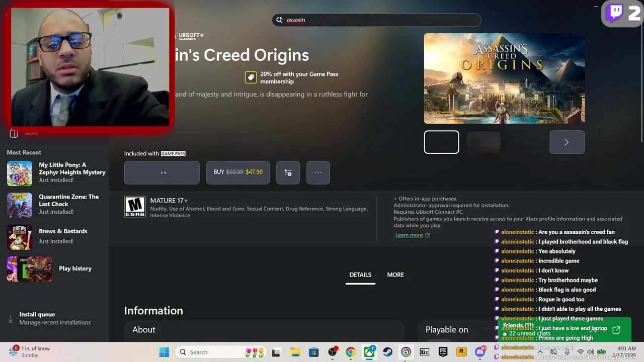Open Brews & Bastards in Most Recent
The image size is (644, 362).
tap(55, 236)
